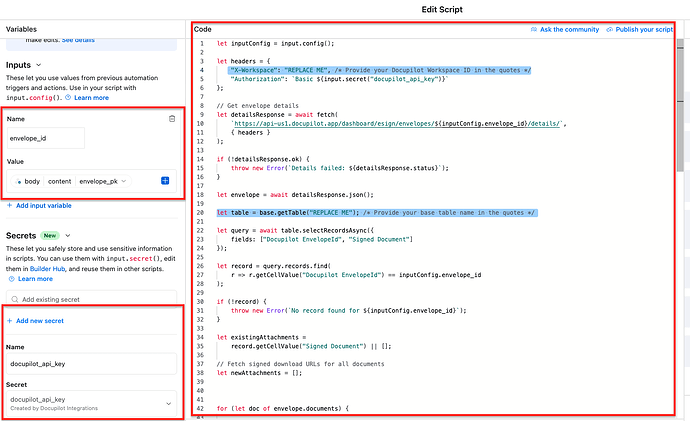Screen dimensions: 690x421
Task: Open Ask the community link
Action: (569, 29)
